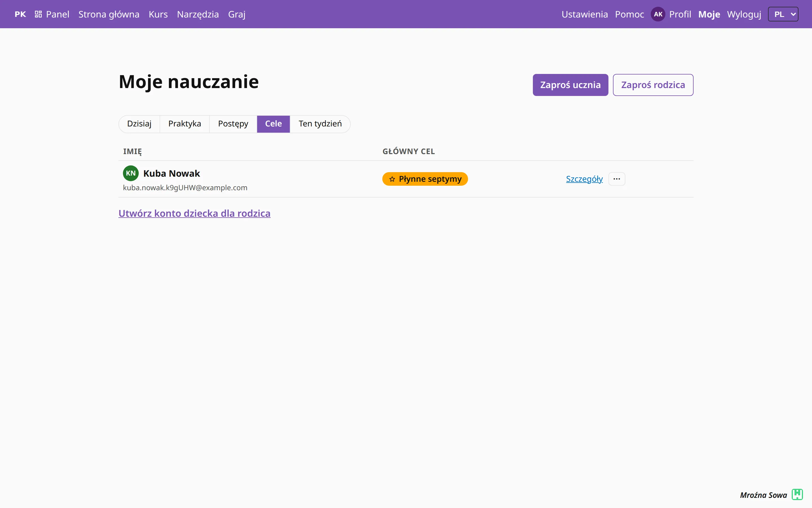Switch to the Ten tydzień tab
Image resolution: width=812 pixels, height=508 pixels.
point(320,124)
